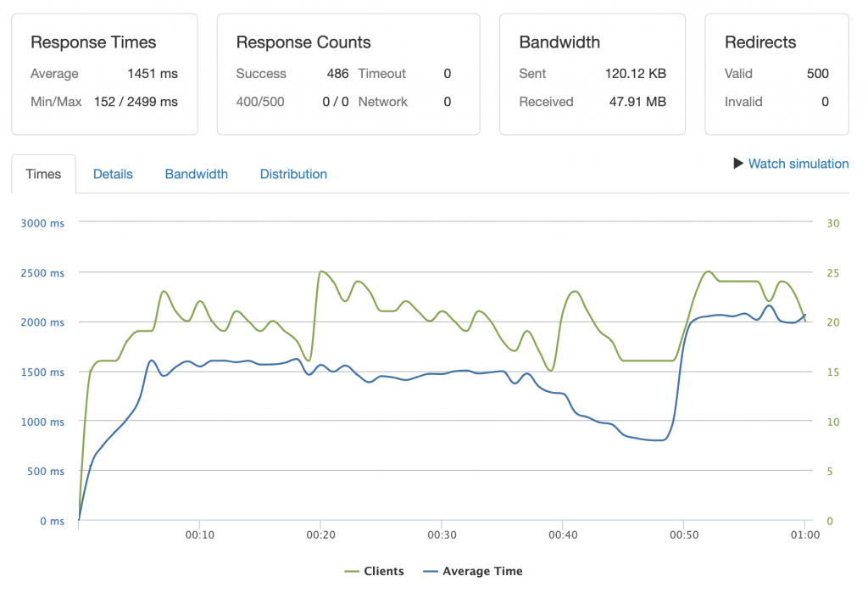This screenshot has width=868, height=593.
Task: Click the 400/500 label in Response Counts
Action: pos(260,102)
